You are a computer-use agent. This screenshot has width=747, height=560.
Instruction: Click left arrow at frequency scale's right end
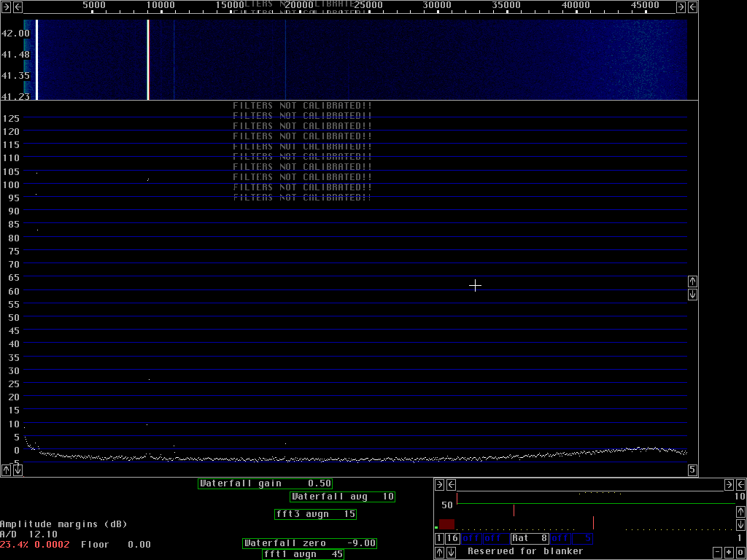point(693,7)
